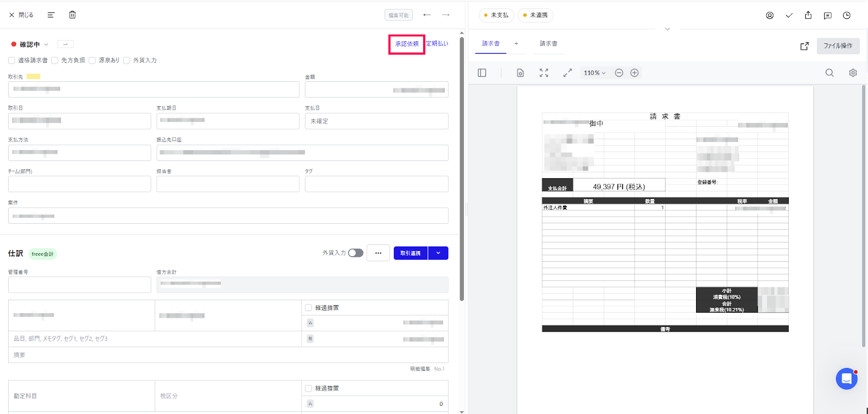Check the 源泉あり checkbox

tap(92, 60)
